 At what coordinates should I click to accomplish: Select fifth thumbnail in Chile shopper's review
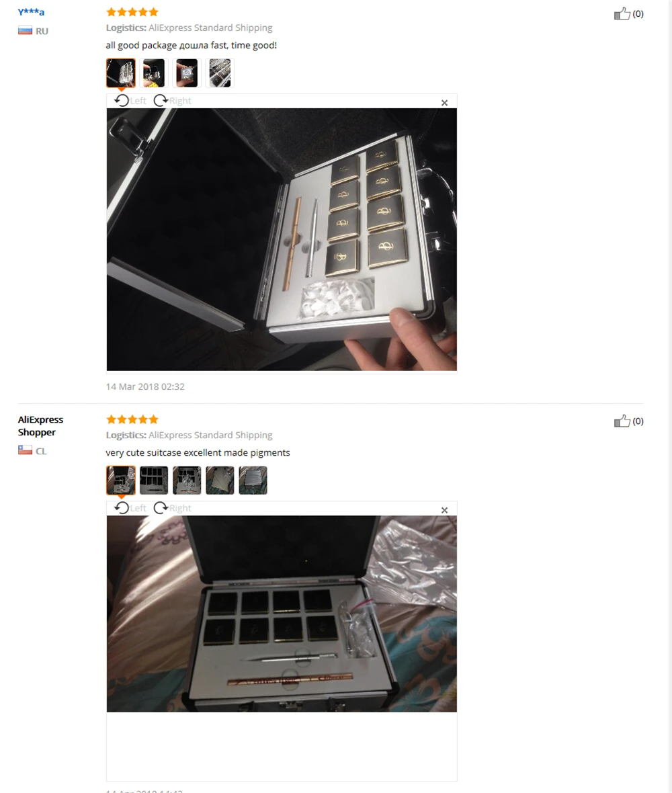[253, 480]
